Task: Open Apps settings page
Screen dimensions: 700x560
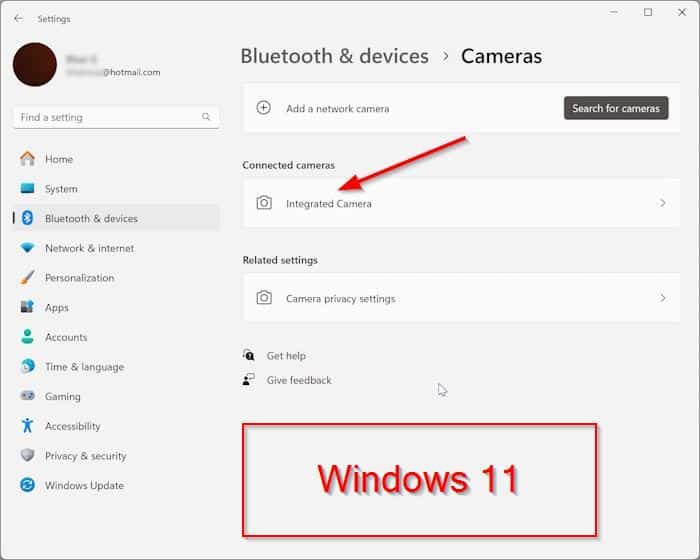Action: coord(117,307)
